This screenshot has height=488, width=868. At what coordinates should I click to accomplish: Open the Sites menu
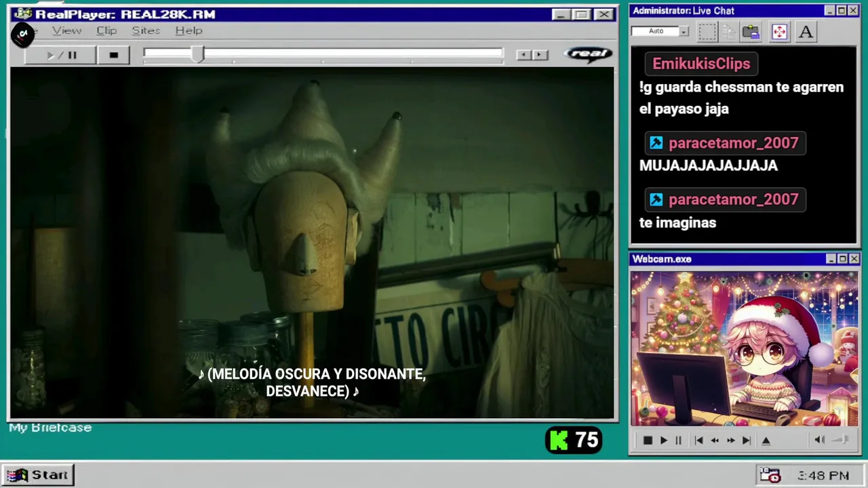pos(146,30)
